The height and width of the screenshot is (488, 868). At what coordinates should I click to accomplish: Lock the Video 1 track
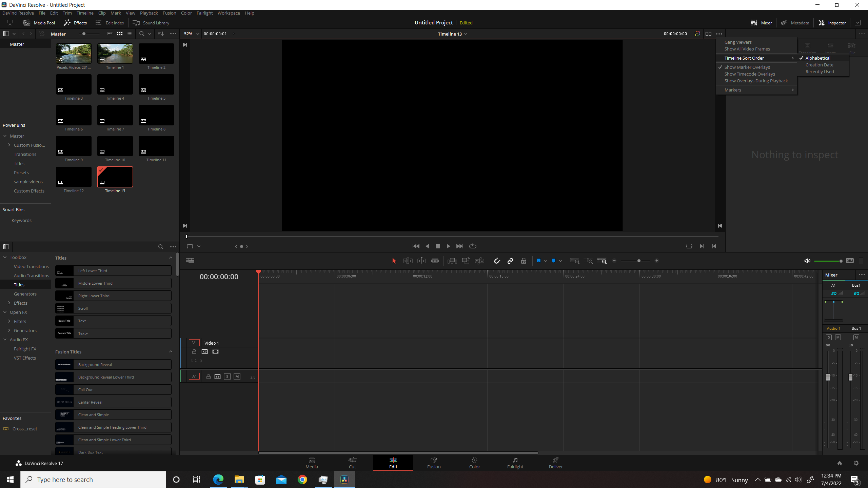[x=194, y=351]
